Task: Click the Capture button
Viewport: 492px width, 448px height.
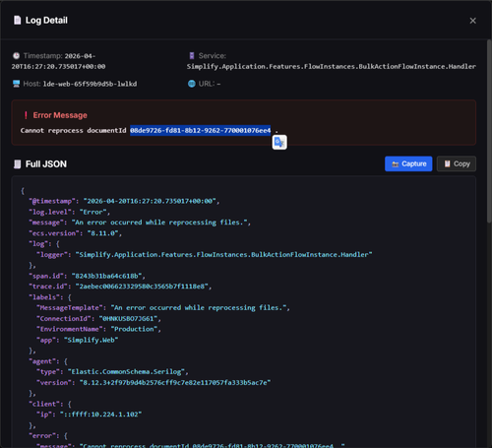Action: [x=408, y=163]
